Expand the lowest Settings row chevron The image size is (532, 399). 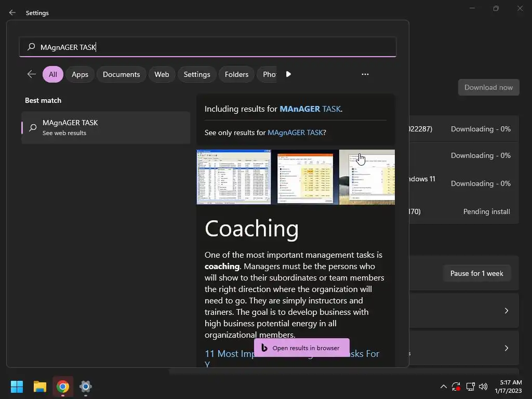point(506,348)
